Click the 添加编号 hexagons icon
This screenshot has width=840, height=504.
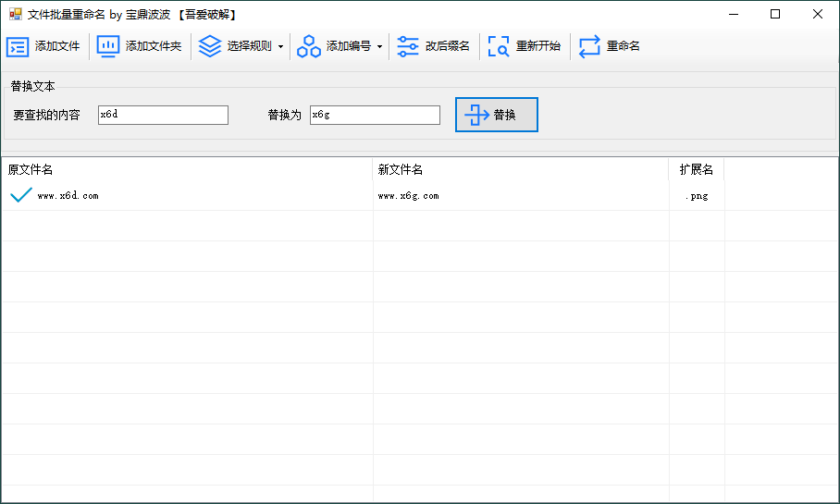309,47
